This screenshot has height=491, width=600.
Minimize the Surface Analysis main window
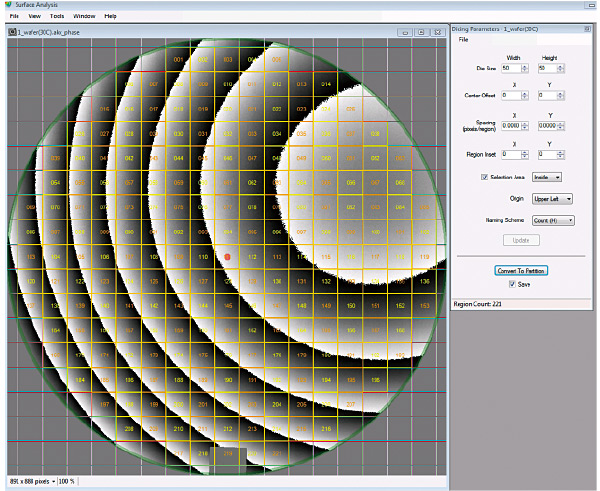click(591, 5)
